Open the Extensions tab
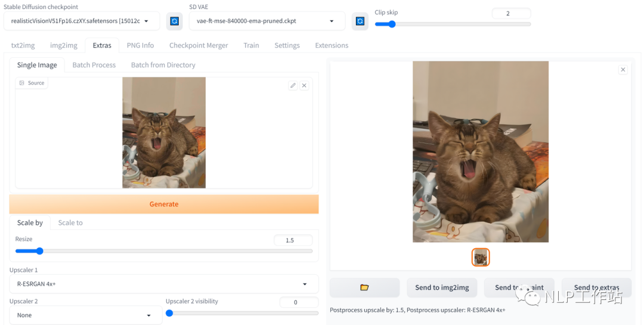This screenshot has width=644, height=325. (332, 45)
